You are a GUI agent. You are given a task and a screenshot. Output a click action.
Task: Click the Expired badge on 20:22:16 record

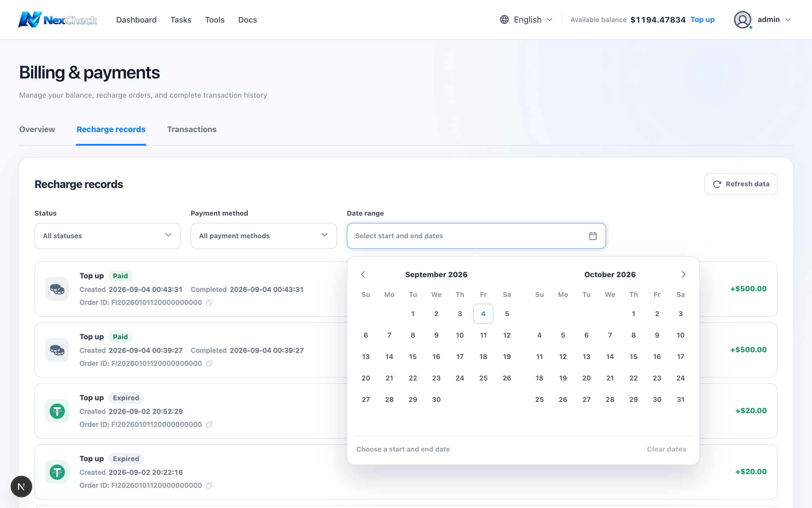click(126, 459)
